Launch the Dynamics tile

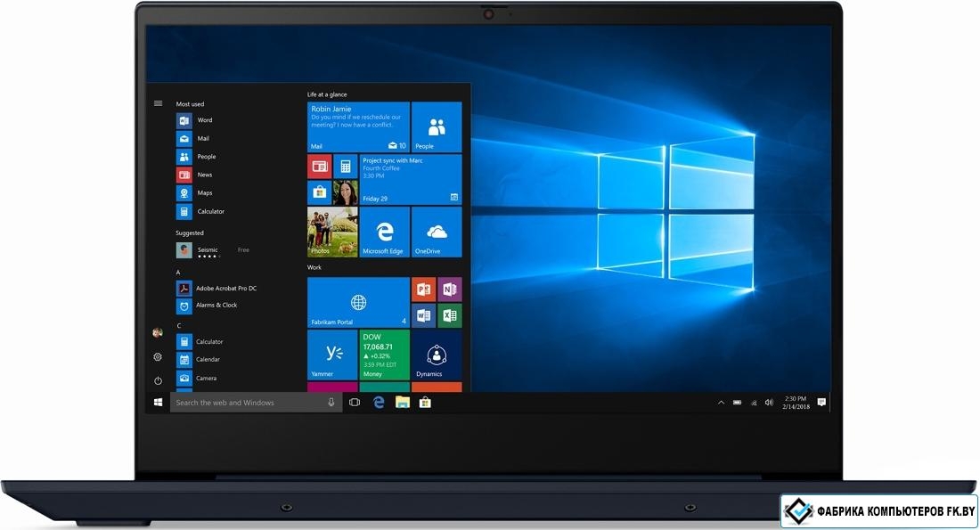[437, 355]
